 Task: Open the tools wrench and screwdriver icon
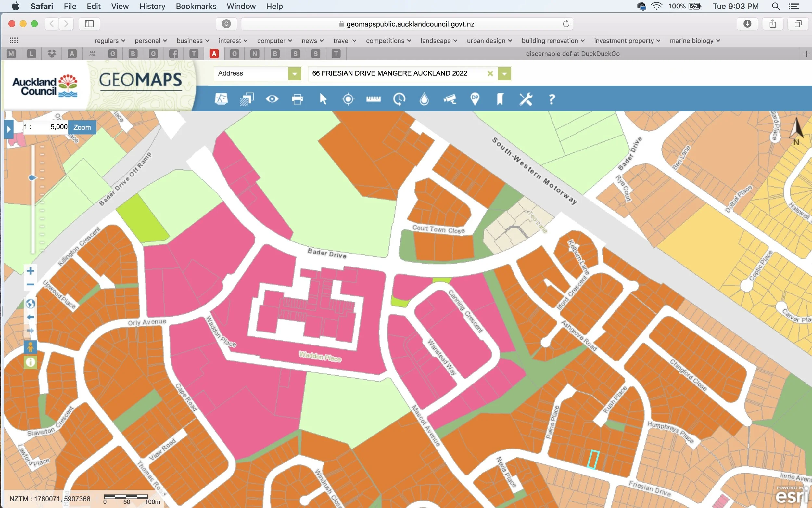pyautogui.click(x=526, y=99)
